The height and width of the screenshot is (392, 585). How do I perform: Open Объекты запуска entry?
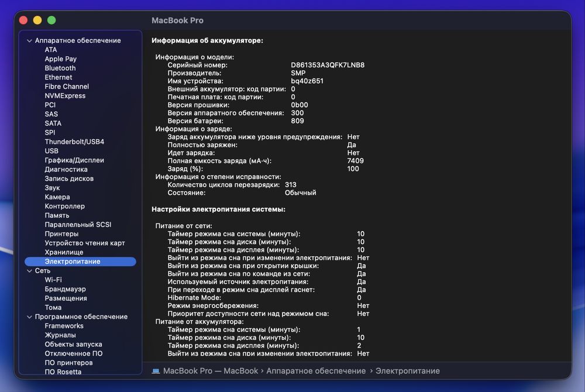pos(74,344)
